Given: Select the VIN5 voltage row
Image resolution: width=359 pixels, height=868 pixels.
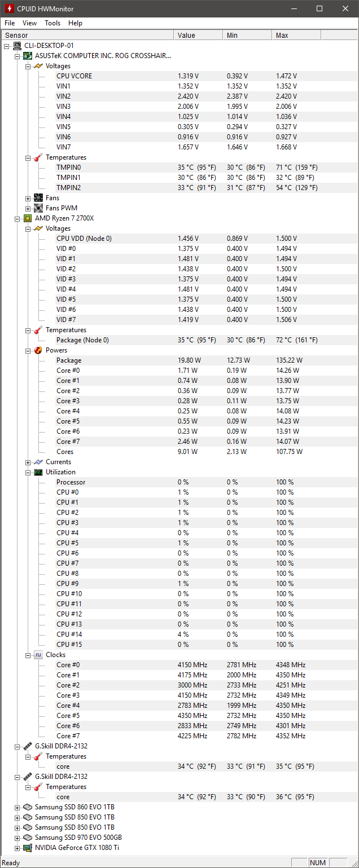Looking at the screenshot, I should (x=179, y=127).
